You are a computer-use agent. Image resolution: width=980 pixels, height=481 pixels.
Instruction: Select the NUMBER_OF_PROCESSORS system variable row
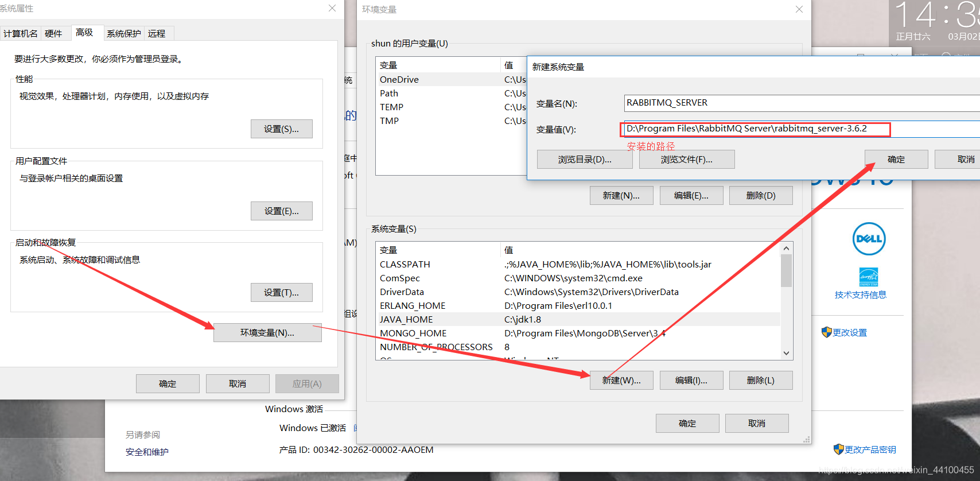tap(578, 347)
